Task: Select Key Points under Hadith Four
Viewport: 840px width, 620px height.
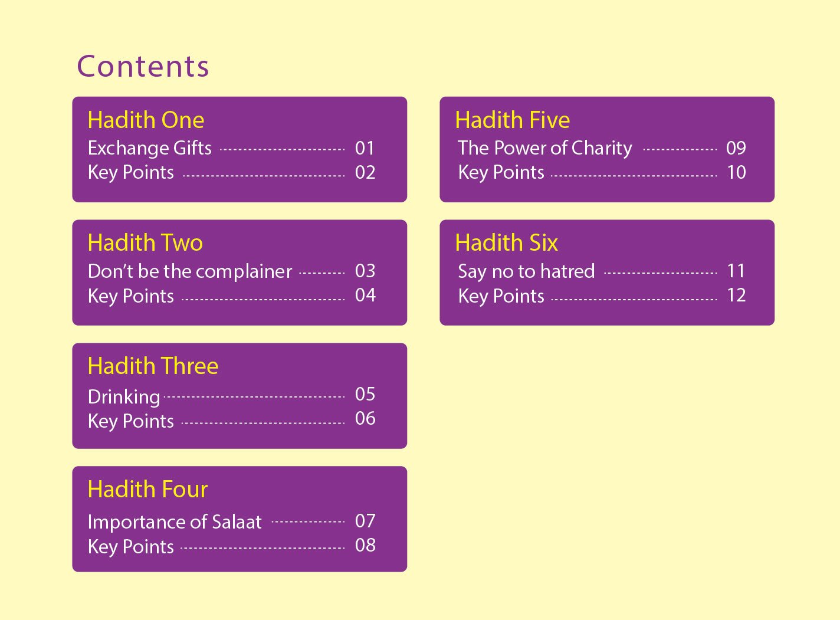Action: [130, 547]
